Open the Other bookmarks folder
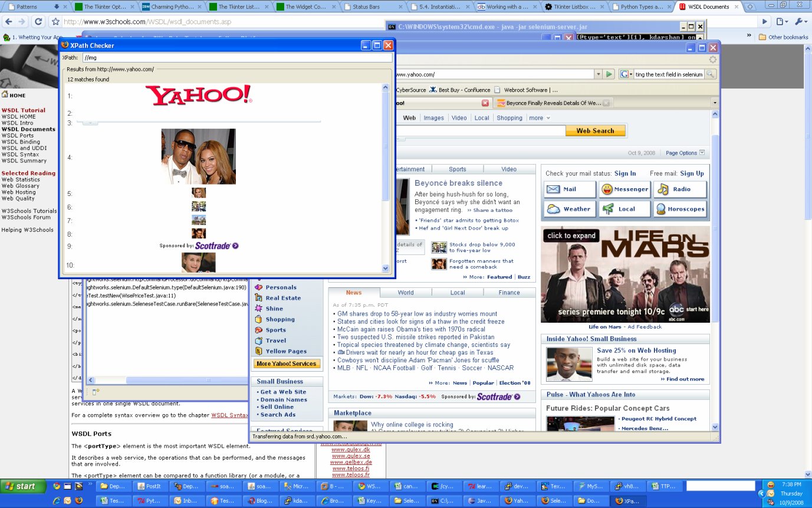This screenshot has width=812, height=508. coord(784,37)
